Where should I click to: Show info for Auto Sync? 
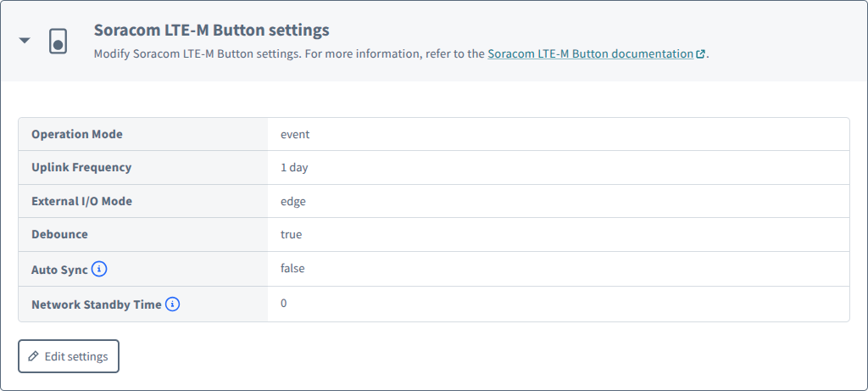coord(99,270)
